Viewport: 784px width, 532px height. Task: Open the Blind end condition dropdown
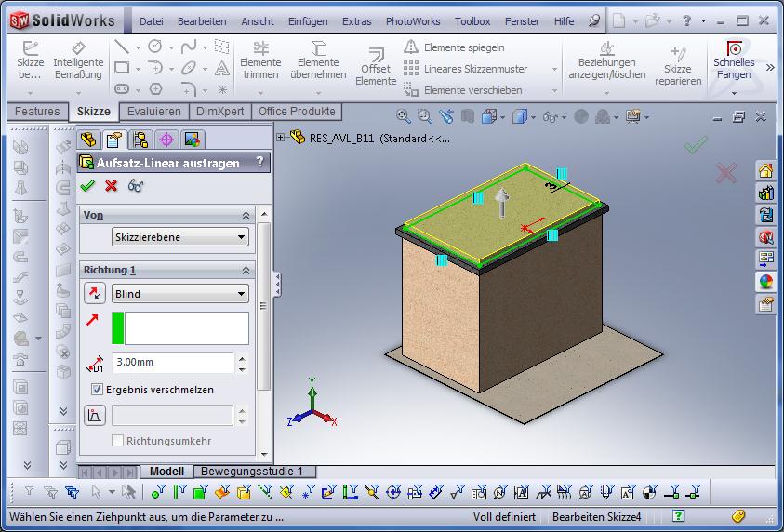click(180, 294)
